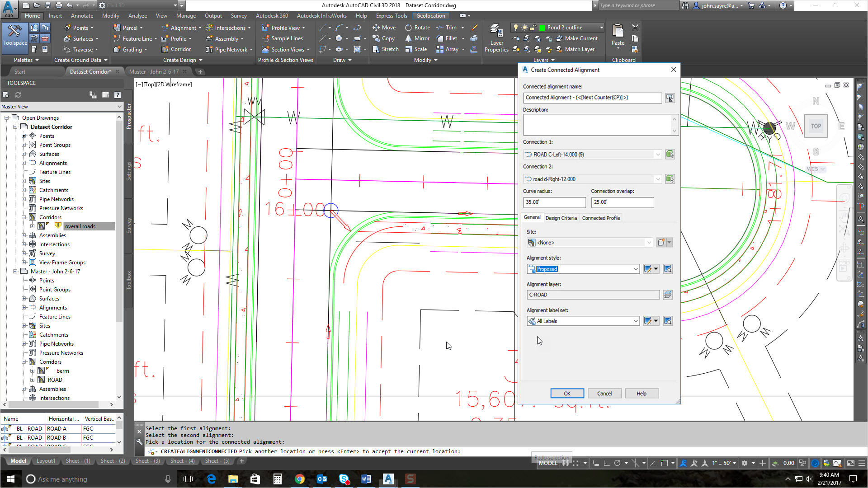Open Alignment style dropdown

[636, 269]
